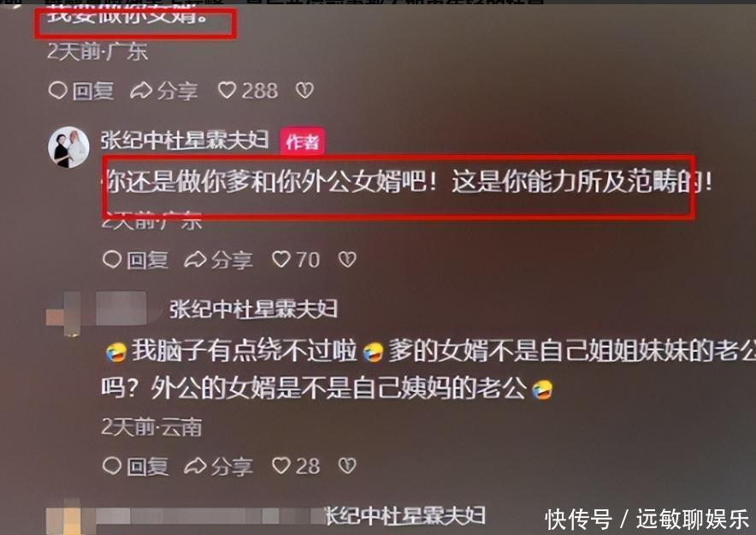The image size is (756, 535).
Task: Share the Yunnan comment with 28 likes
Action: coord(218,466)
